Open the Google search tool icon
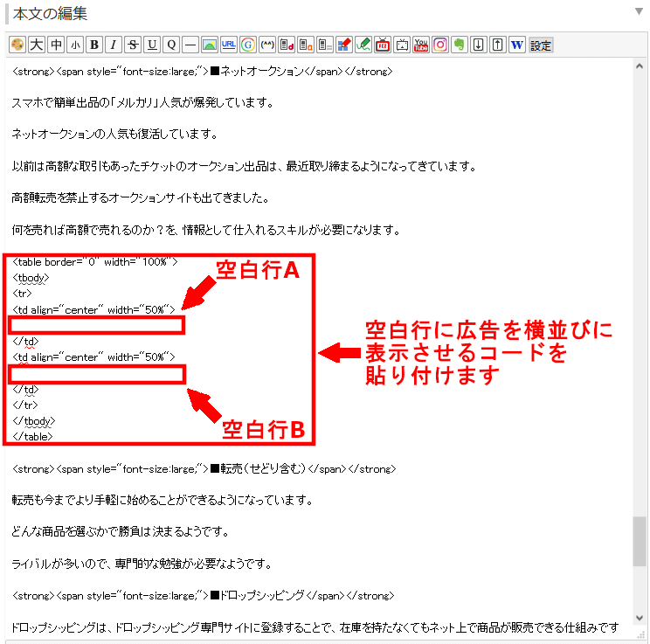 coord(248,45)
